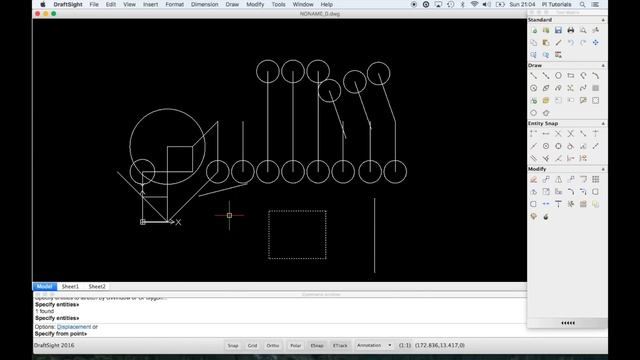Click the Explode bomb icon in Modify toolbar
This screenshot has width=640, height=360.
coord(546,216)
